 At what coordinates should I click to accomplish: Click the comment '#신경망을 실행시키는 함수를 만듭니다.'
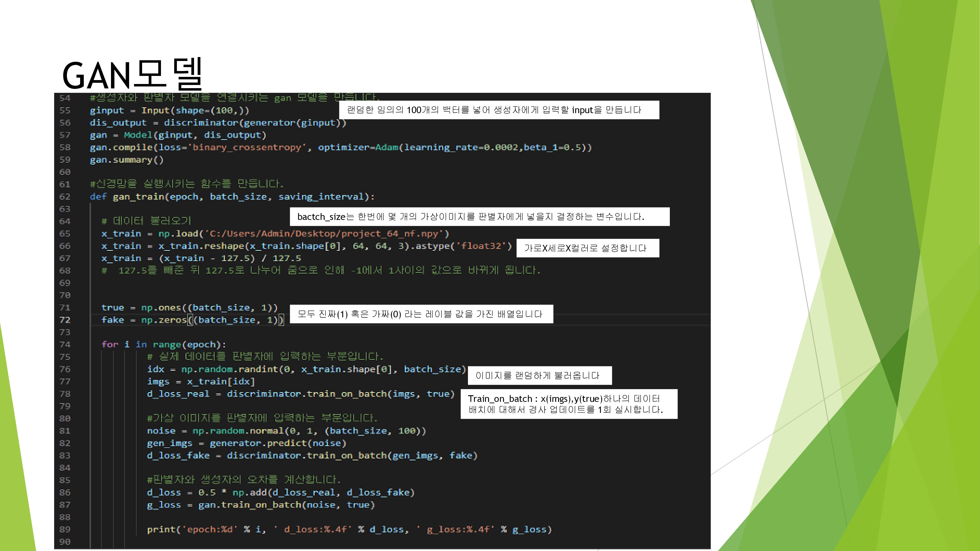(x=186, y=184)
